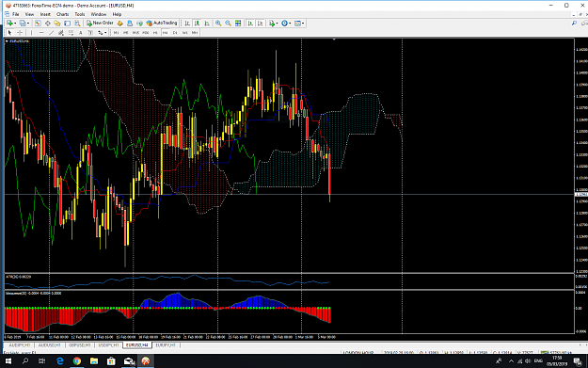
Task: Switch chart to bar chart icon
Action: click(187, 24)
